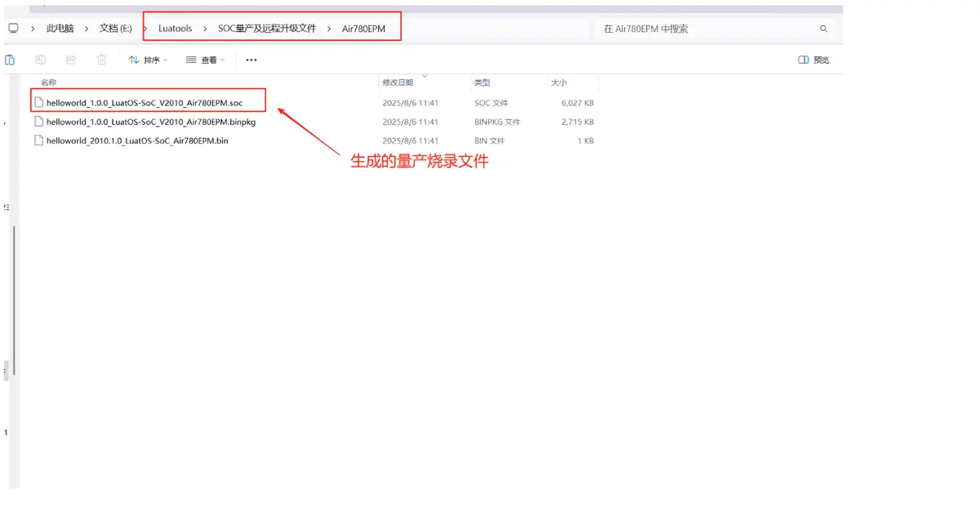Click the 6,027 KB size cell
Viewport: 980px width, 513px height.
pos(577,103)
